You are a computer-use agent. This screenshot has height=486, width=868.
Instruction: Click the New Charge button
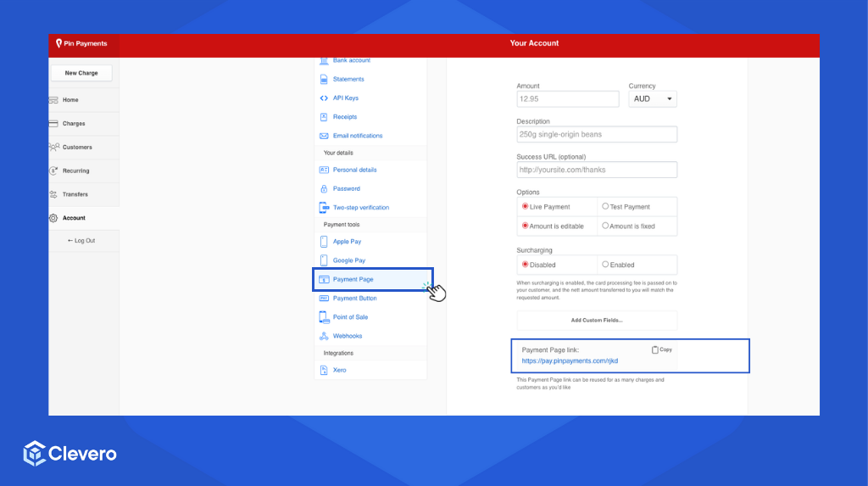81,73
